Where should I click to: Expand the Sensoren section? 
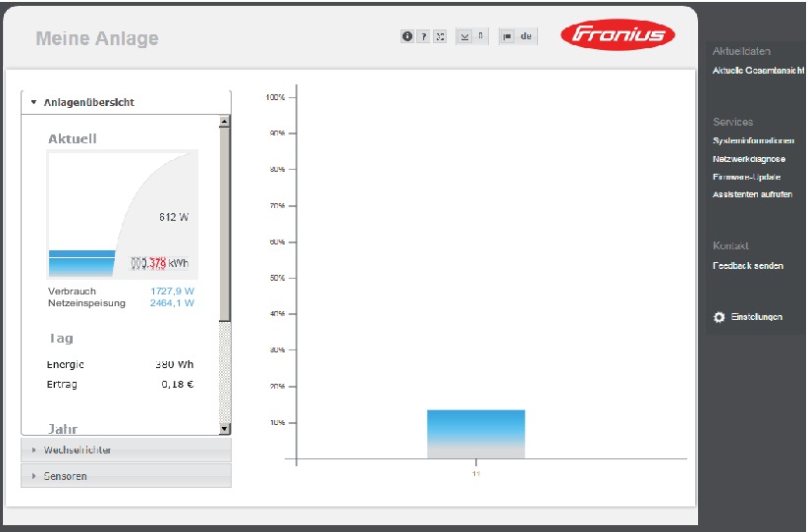(65, 476)
